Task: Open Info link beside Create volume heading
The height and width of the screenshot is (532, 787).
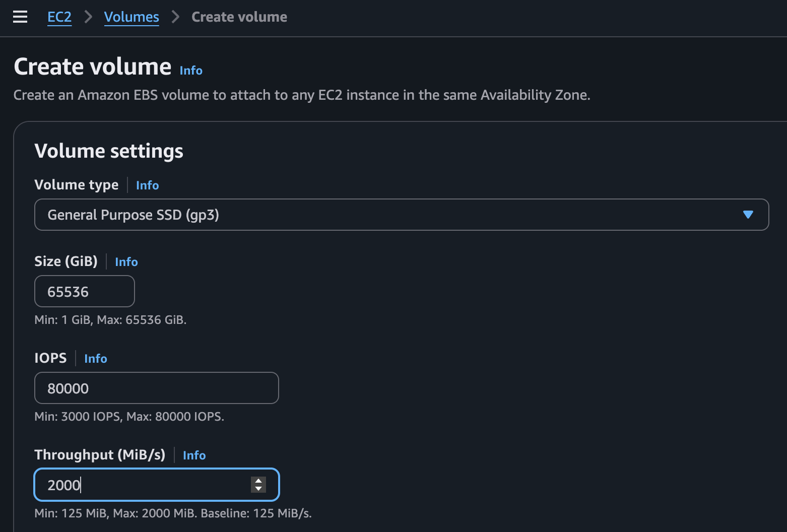Action: [191, 71]
